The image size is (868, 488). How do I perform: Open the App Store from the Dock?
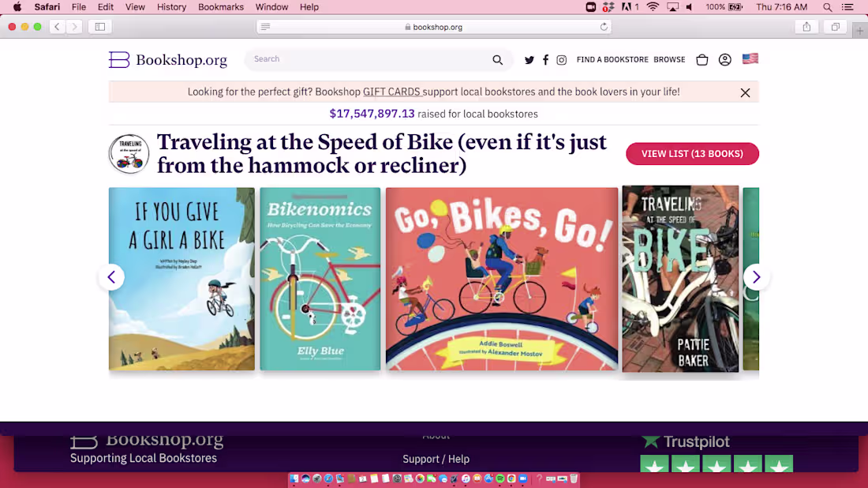point(488,479)
